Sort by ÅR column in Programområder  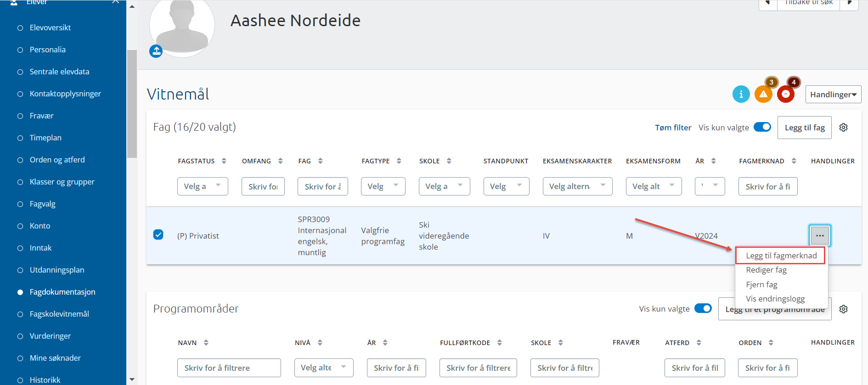[385, 343]
